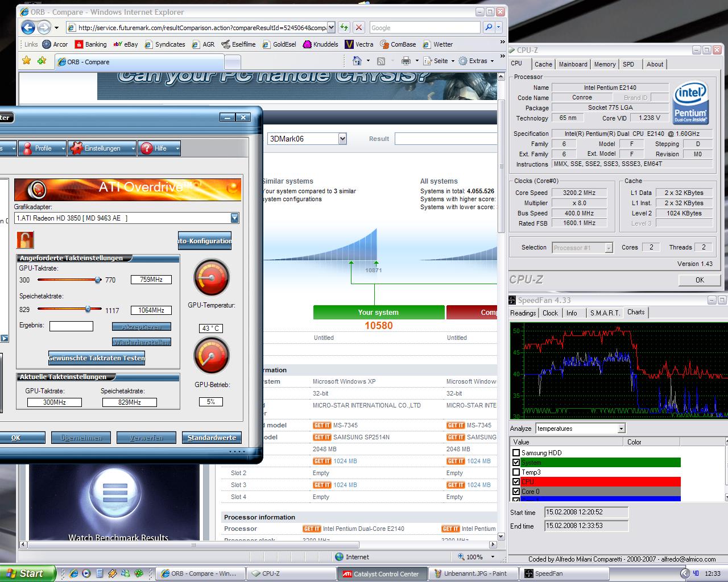
Task: Open Hilfe dropdown arrow in Catalyst toolbar
Action: pos(177,148)
